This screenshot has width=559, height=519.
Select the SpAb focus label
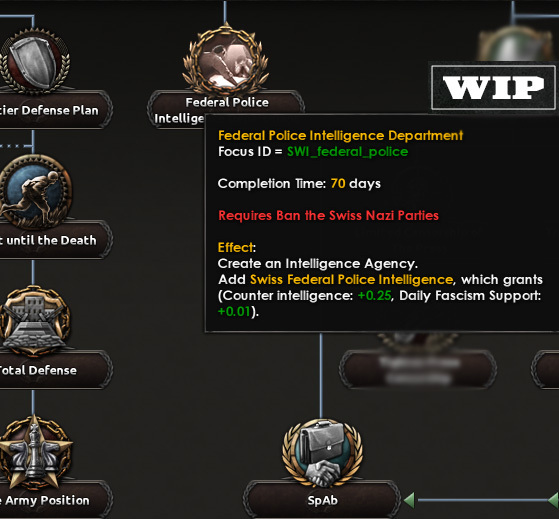(x=322, y=500)
